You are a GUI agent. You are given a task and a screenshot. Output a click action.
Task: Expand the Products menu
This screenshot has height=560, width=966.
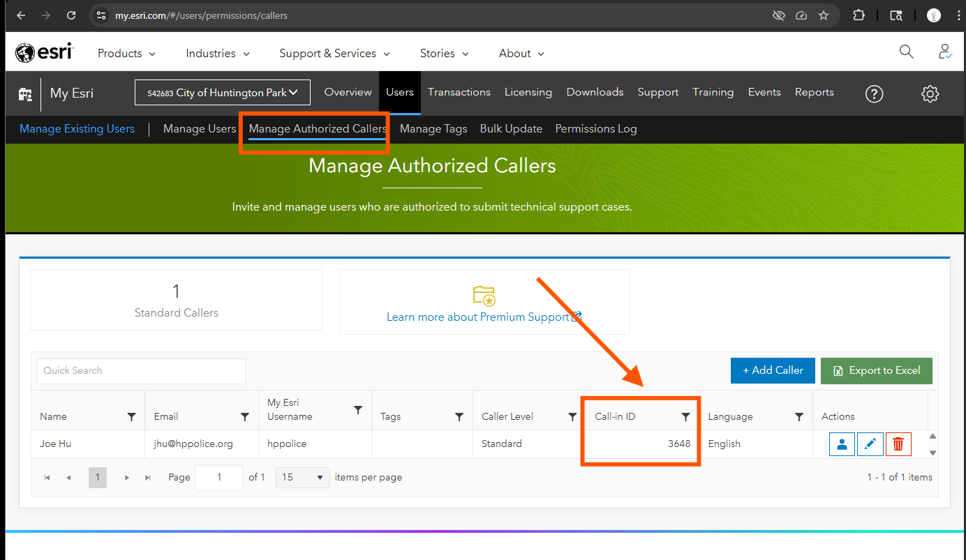126,53
